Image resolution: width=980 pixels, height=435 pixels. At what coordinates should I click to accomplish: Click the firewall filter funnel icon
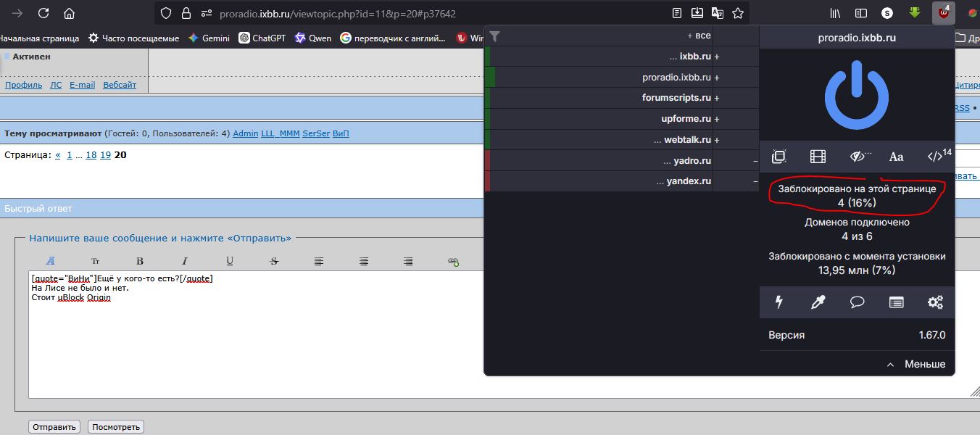pyautogui.click(x=494, y=36)
